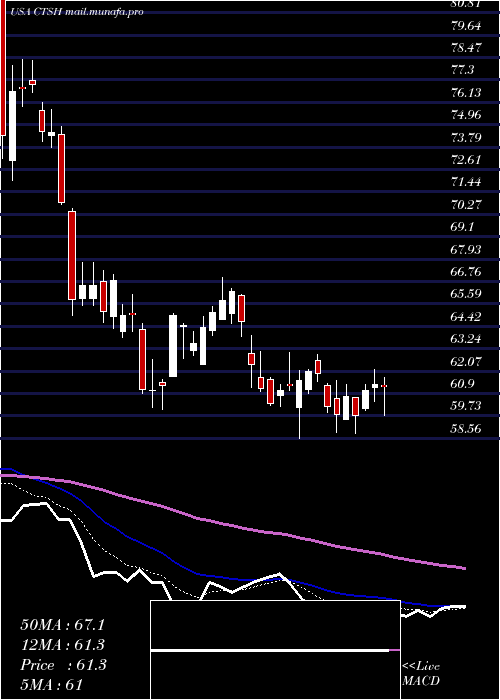Click the tall red candle falling to 65.59

point(72,255)
